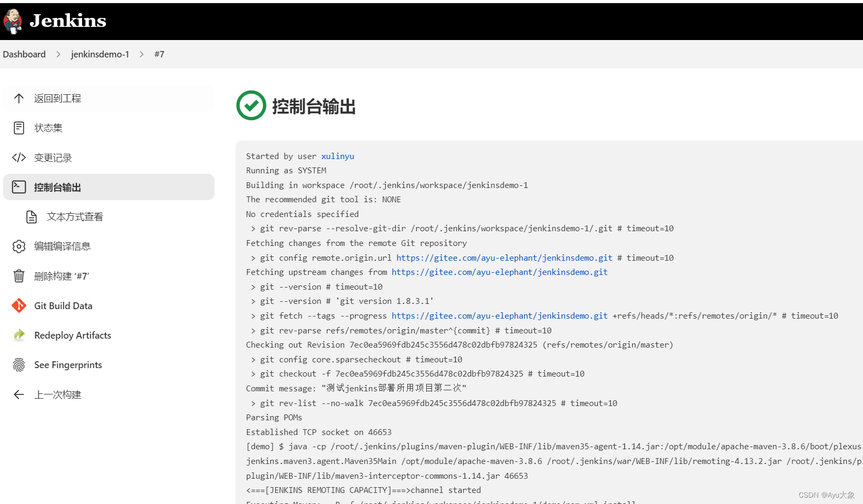Screen dimensions: 863x504
Task: Expand chevron after Dashboard breadcrumb
Action: click(x=58, y=54)
